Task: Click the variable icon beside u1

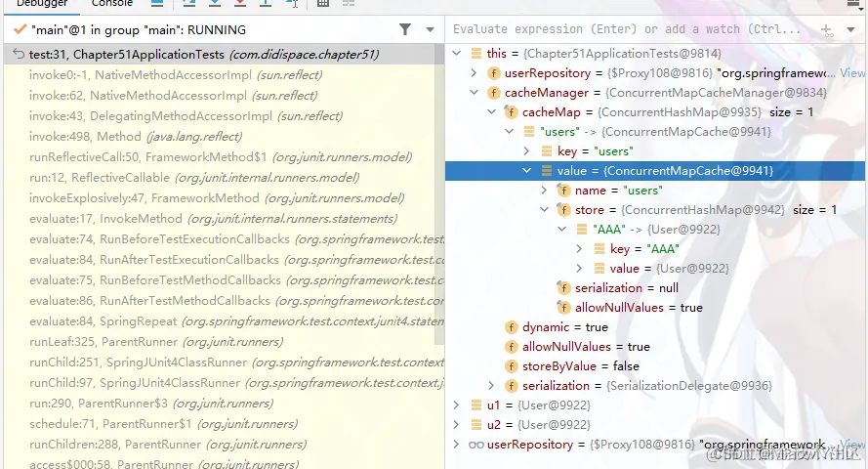Action: [x=476, y=405]
